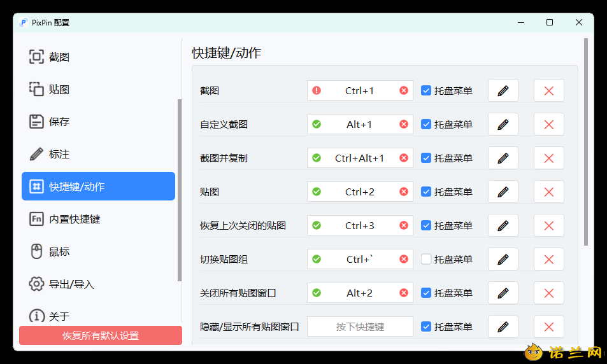Delete the 关闭所有贴图窗口 row
Image resolution: width=607 pixels, height=364 pixels.
click(x=548, y=293)
